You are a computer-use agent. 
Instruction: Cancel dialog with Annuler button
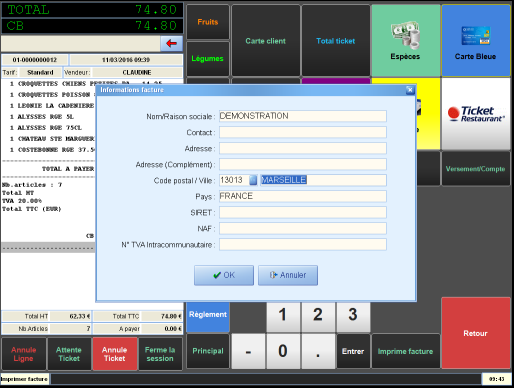tap(288, 275)
